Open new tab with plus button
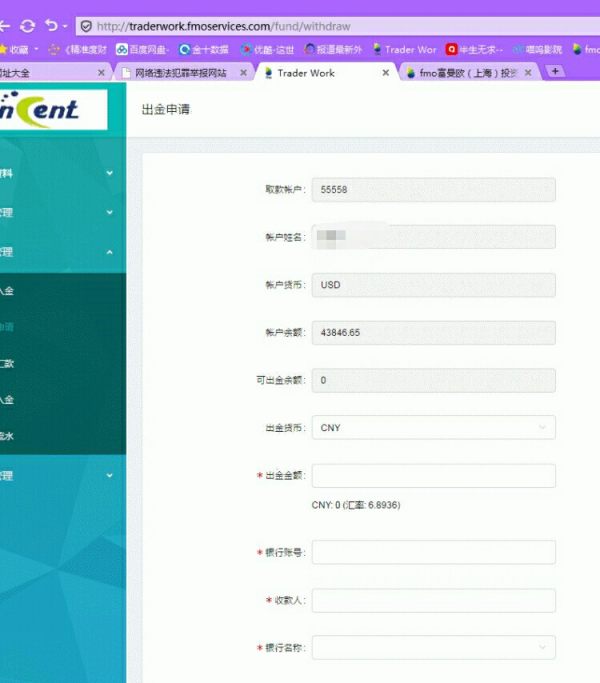 [x=556, y=72]
